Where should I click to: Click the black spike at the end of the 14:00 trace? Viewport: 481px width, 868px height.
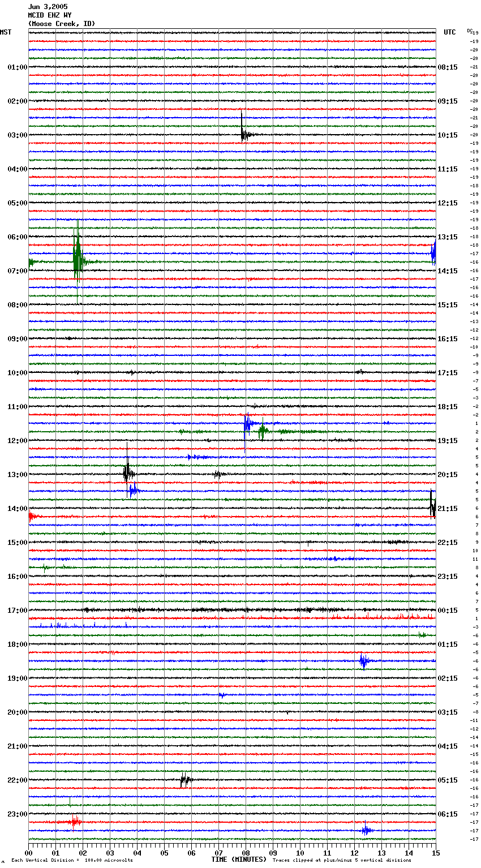(432, 504)
